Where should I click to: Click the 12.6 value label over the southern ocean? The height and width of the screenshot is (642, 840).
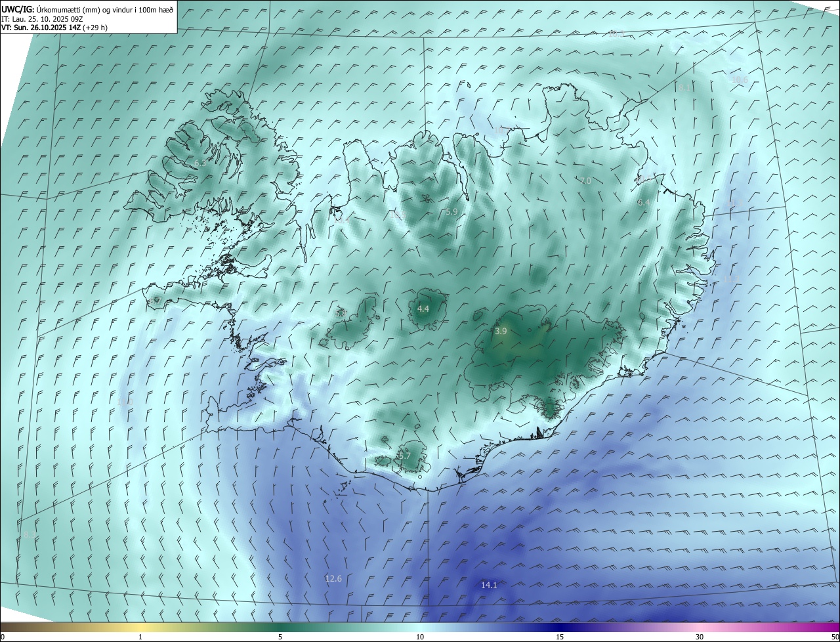point(333,578)
